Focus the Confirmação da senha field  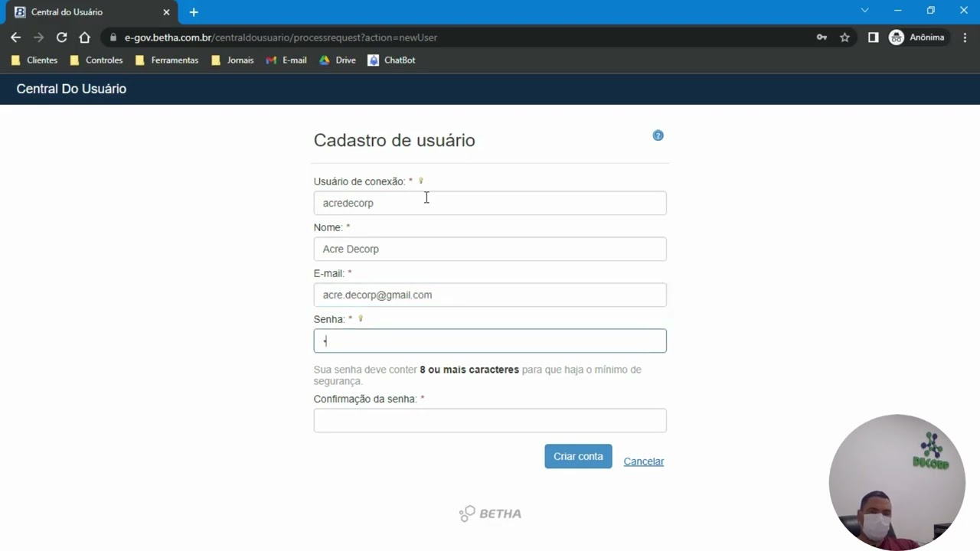pos(490,420)
